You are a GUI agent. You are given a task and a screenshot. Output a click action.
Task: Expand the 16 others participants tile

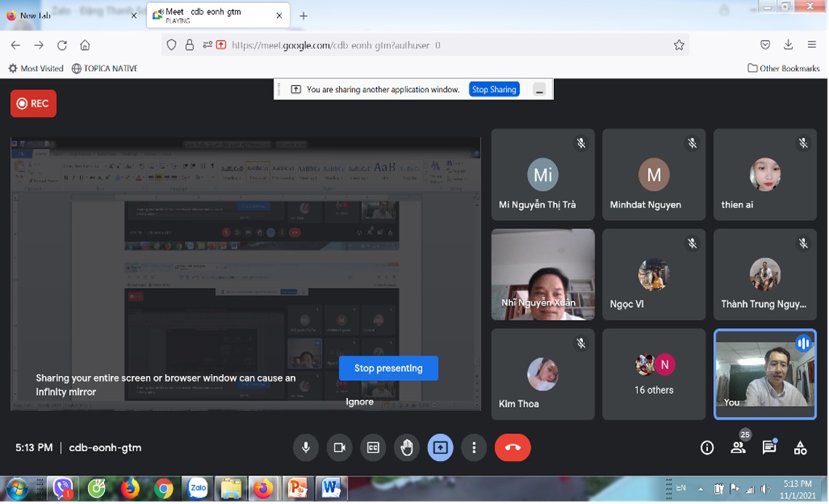[x=654, y=374]
